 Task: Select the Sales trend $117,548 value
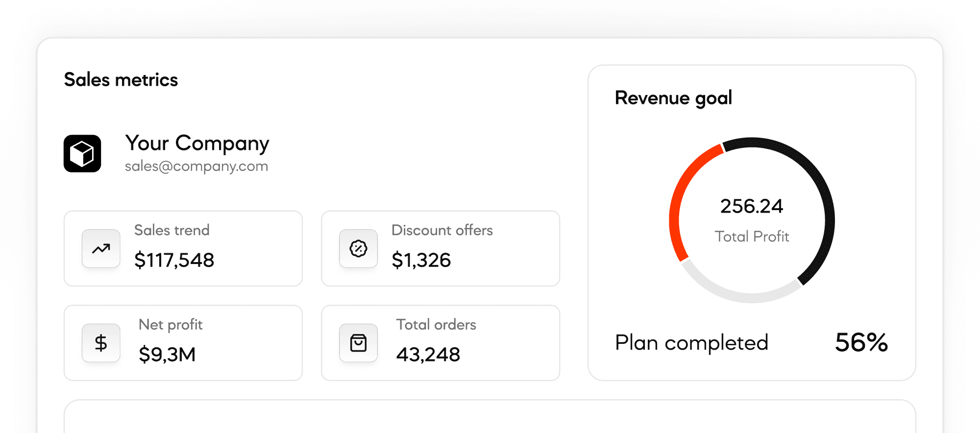point(174,260)
